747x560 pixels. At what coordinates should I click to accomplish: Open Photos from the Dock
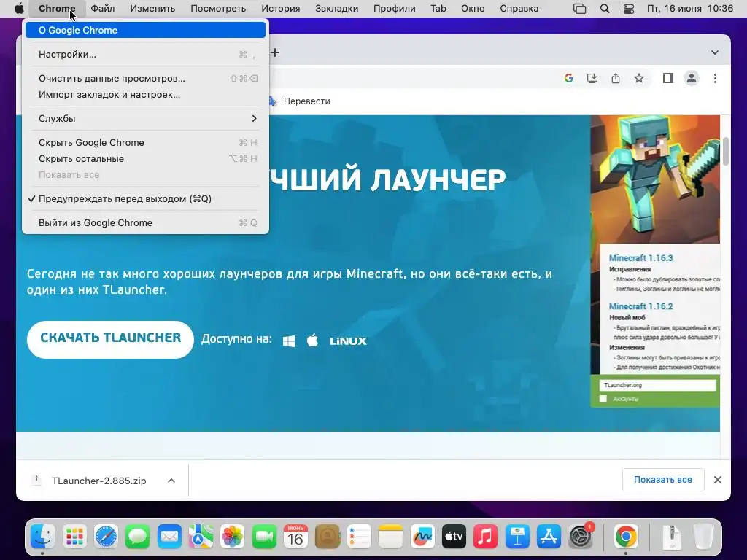click(233, 537)
